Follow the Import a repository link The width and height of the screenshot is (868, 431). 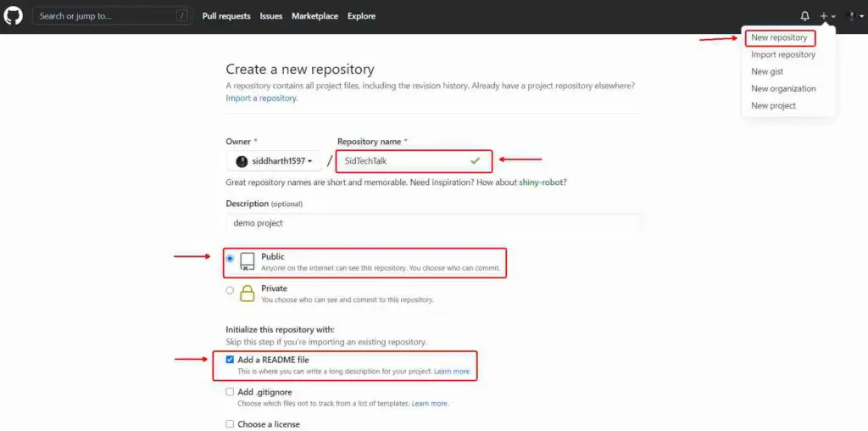tap(261, 98)
